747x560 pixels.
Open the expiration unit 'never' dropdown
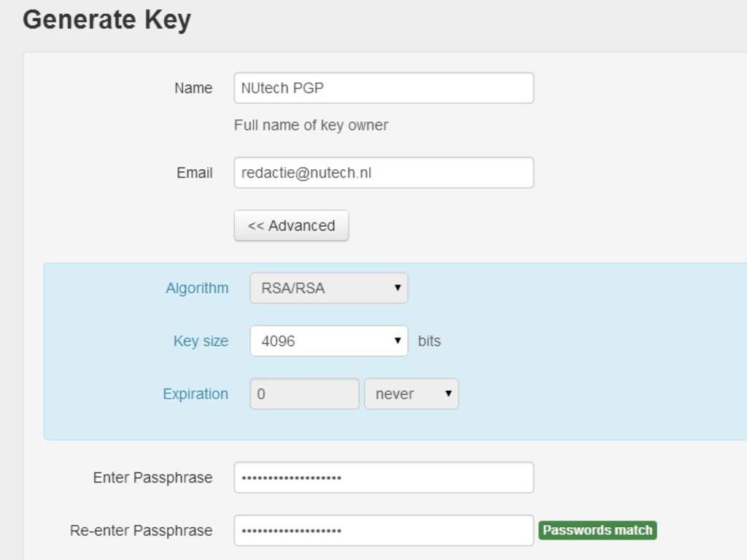click(x=411, y=394)
